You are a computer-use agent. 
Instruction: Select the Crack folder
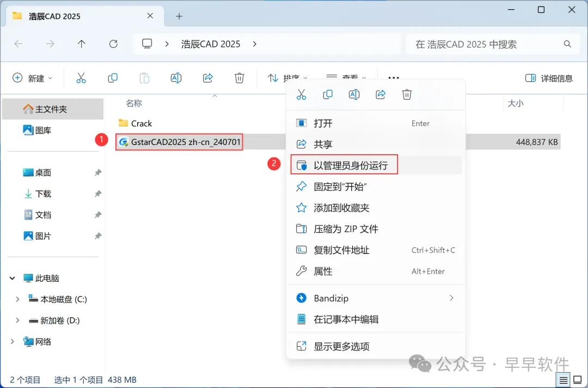tap(135, 123)
